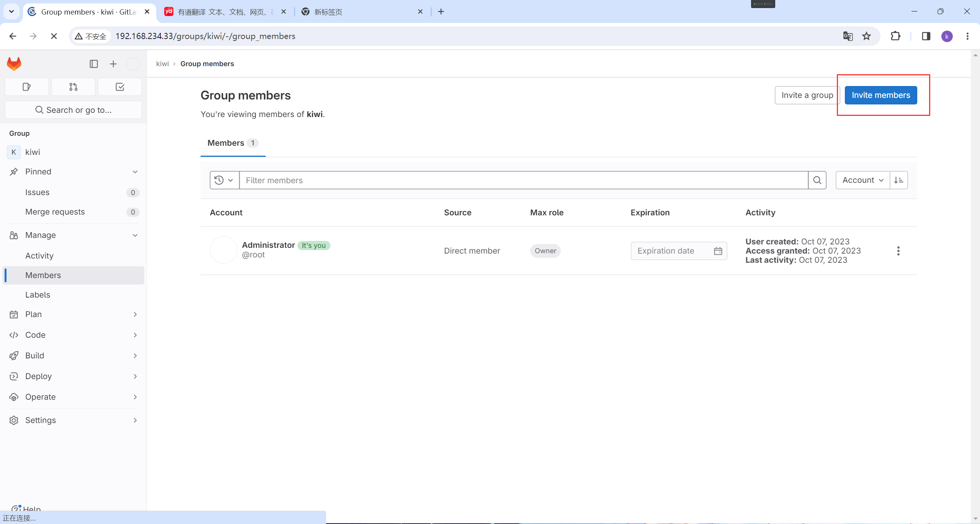Screen dimensions: 980x524
Task: Open the Issues shortcut icon in the sidebar
Action: coord(26,87)
